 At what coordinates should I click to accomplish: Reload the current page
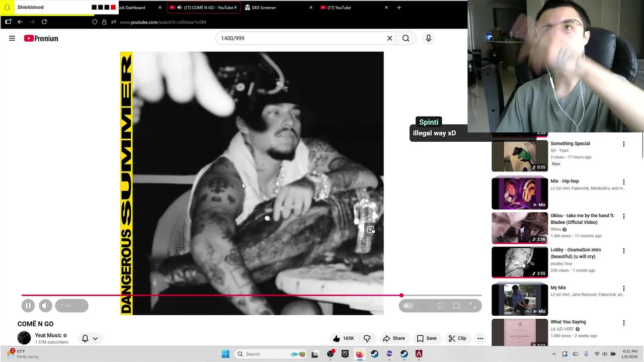tap(44, 22)
